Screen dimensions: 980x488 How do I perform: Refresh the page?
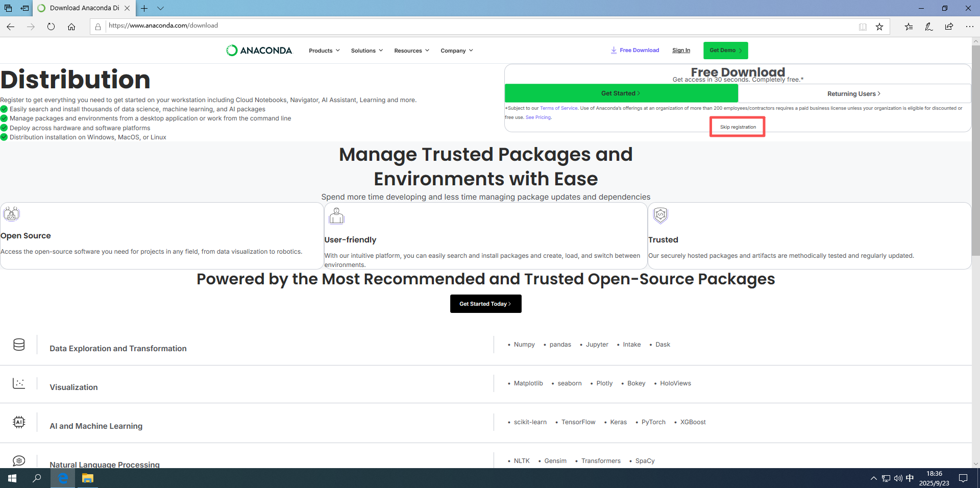(51, 27)
